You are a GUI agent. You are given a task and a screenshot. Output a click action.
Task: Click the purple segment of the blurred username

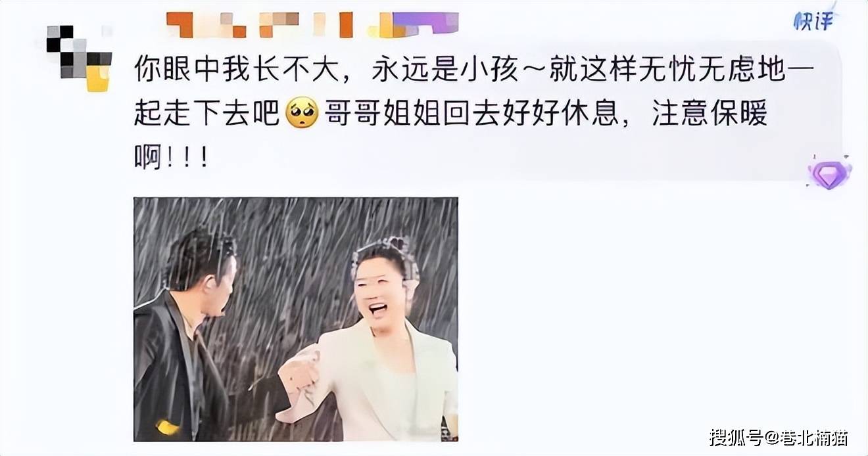(427, 23)
